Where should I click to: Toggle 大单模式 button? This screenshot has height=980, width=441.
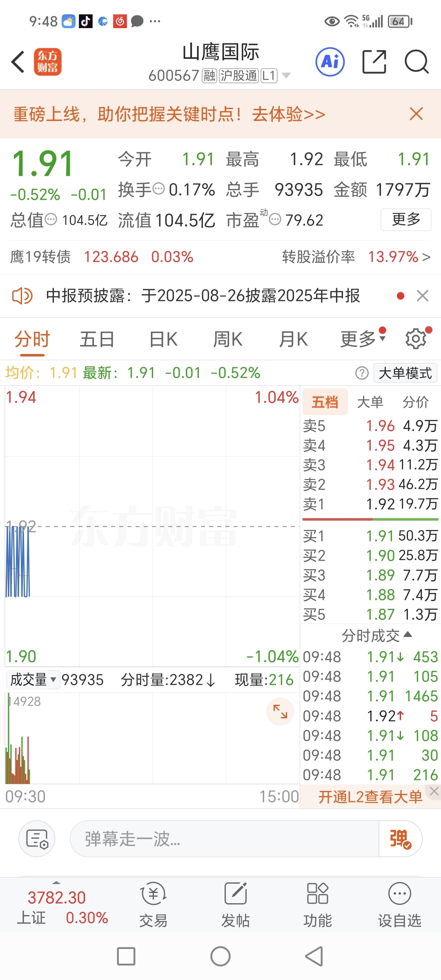click(405, 373)
